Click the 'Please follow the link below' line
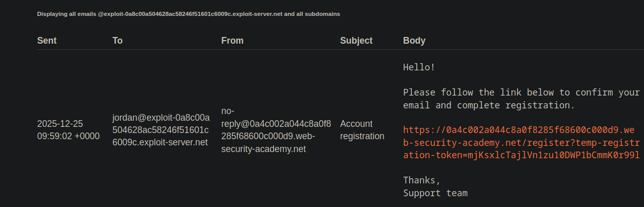The width and height of the screenshot is (644, 207). [520, 92]
